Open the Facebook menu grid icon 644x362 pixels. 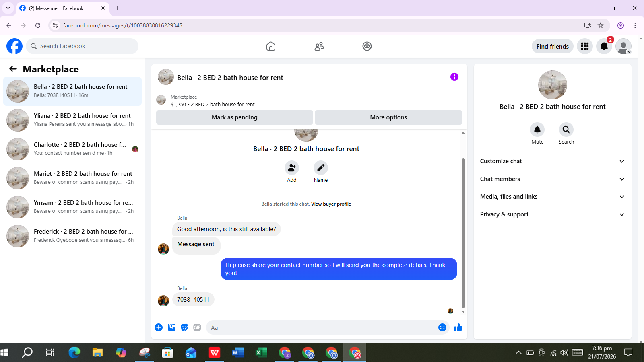[x=585, y=46]
